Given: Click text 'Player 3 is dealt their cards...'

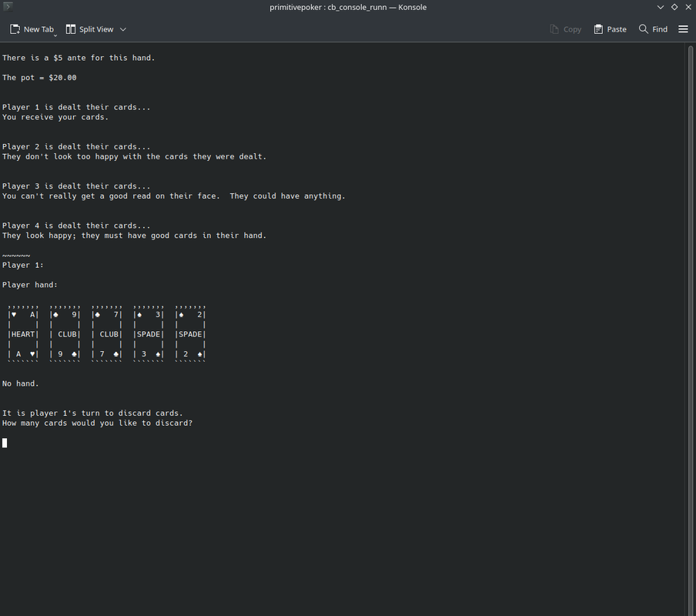Looking at the screenshot, I should click(x=76, y=186).
